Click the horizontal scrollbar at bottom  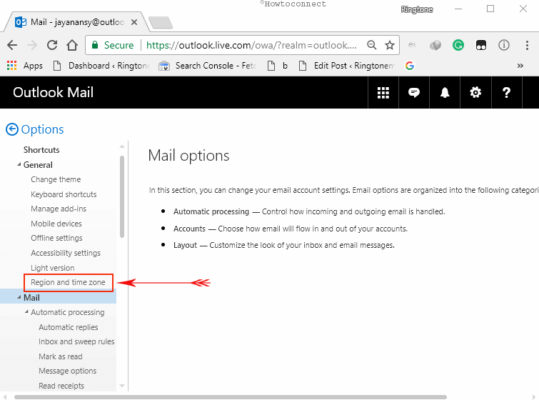tap(230, 397)
